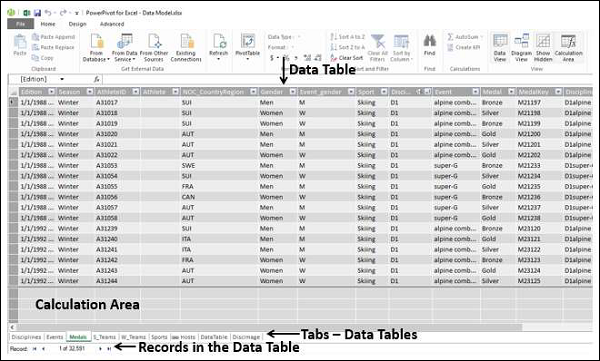The width and height of the screenshot is (600, 361).
Task: Go to next record
Action: [101, 349]
